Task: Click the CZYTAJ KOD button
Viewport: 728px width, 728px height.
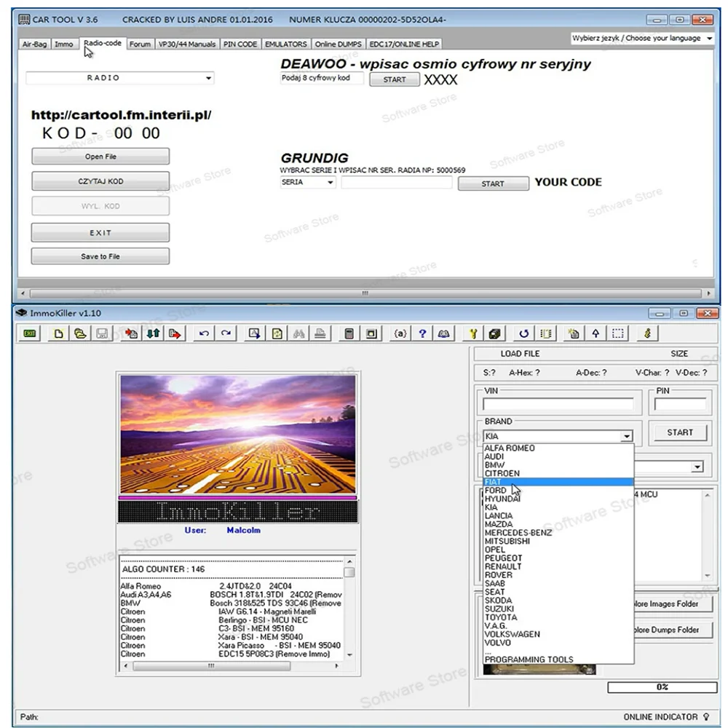Action: pyautogui.click(x=100, y=181)
